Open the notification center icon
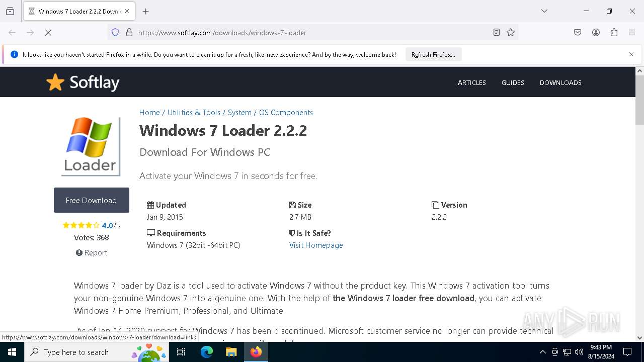The width and height of the screenshot is (644, 362). 627,352
